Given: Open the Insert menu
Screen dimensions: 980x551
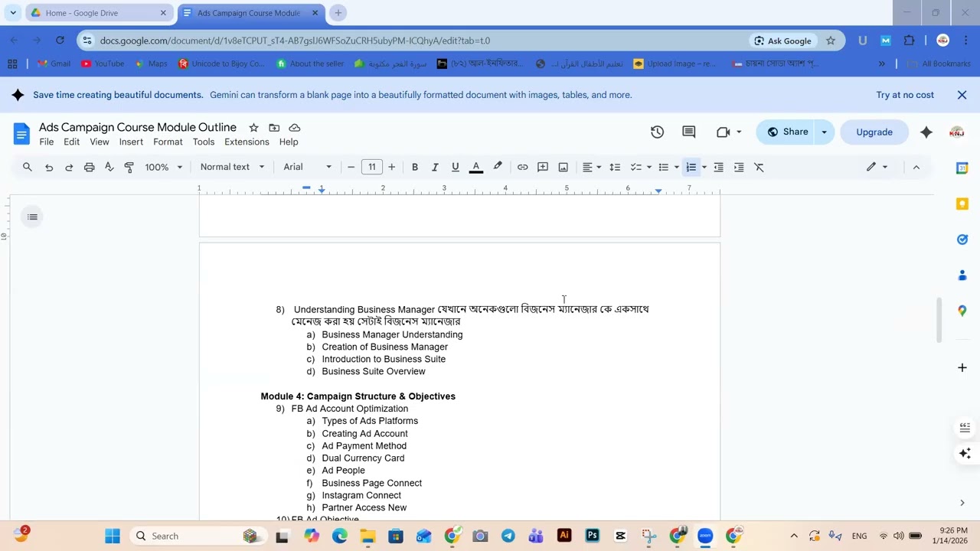Looking at the screenshot, I should click(x=131, y=142).
